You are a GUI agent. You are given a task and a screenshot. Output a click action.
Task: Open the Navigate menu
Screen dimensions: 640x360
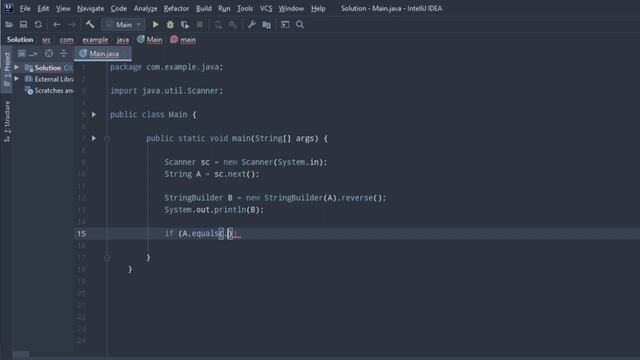pyautogui.click(x=91, y=8)
